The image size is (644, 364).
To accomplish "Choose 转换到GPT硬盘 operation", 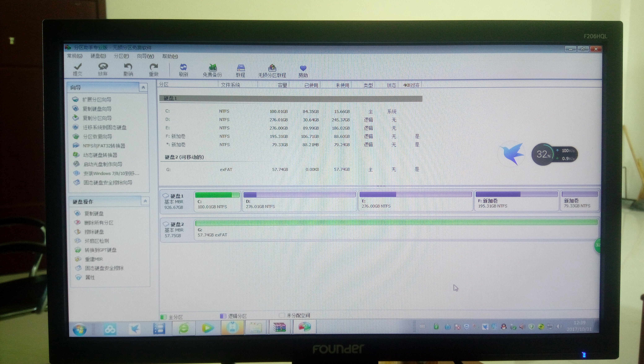I will click(x=100, y=250).
